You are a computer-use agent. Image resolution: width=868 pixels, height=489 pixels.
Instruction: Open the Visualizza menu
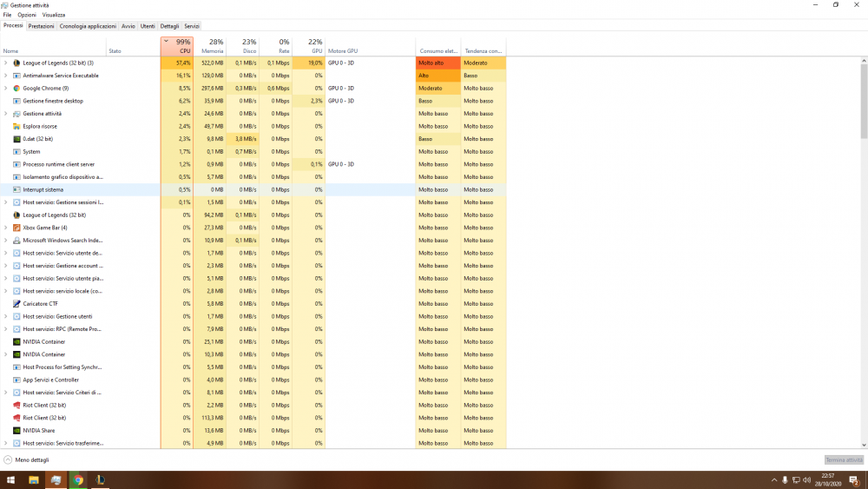[x=54, y=15]
